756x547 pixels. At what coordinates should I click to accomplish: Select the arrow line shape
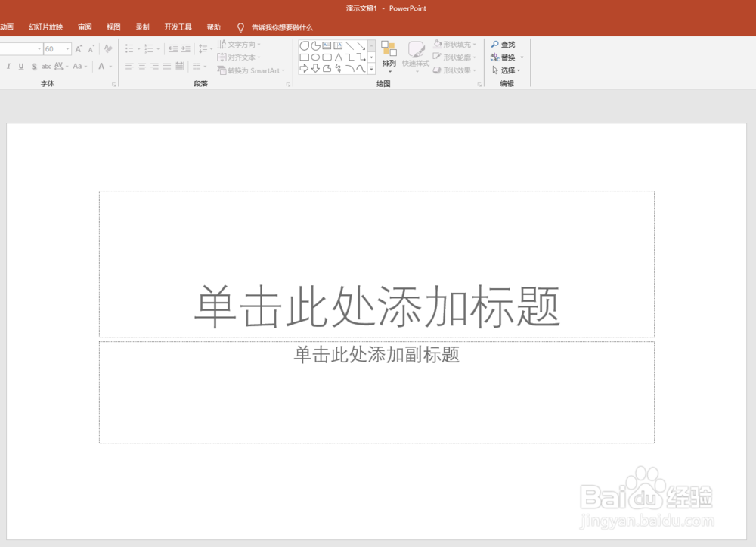coord(361,46)
